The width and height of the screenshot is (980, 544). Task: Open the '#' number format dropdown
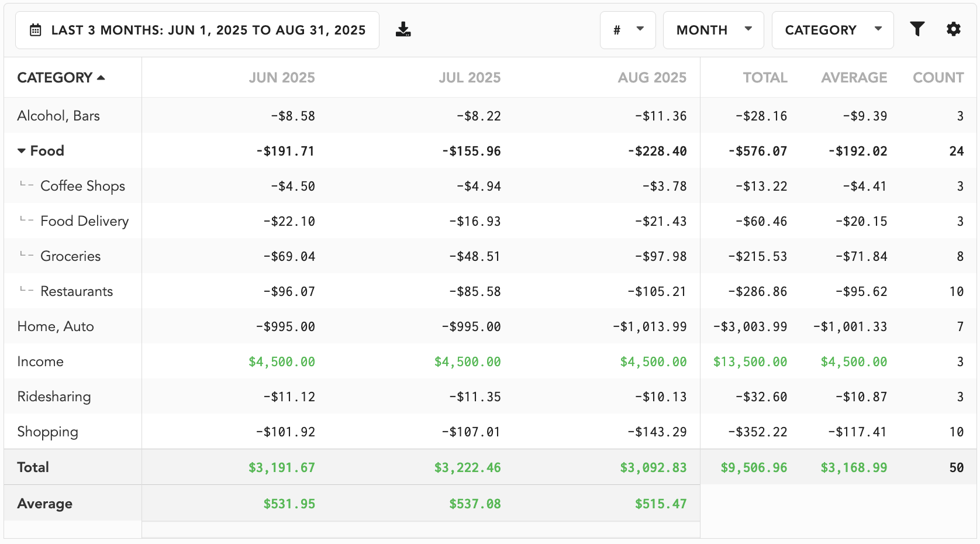[x=627, y=29]
